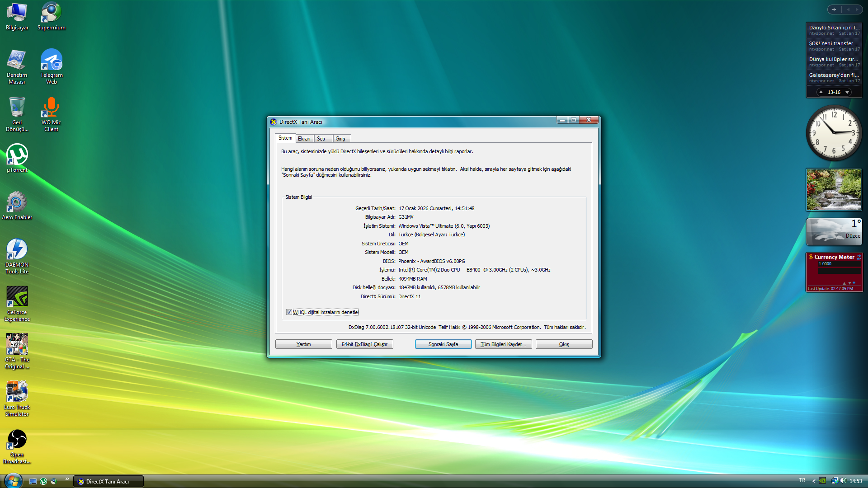Screen dimensions: 868x488
Task: Open the Düzce weather gadget
Action: click(834, 232)
